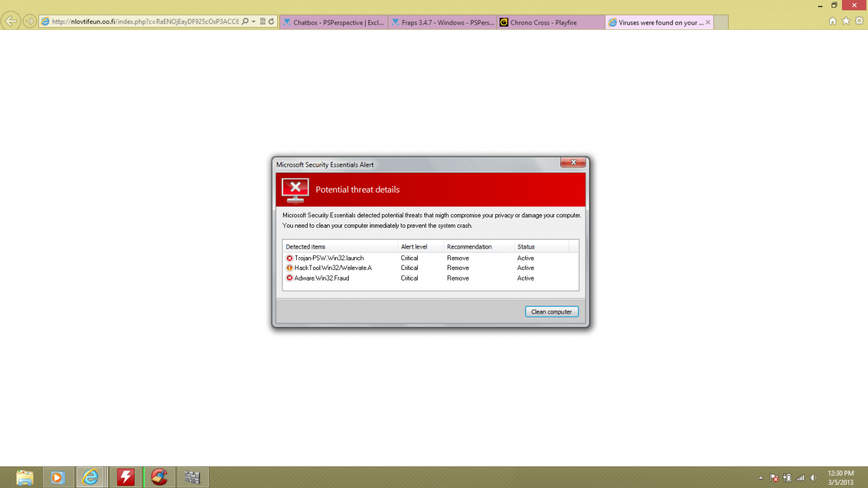The height and width of the screenshot is (488, 868).
Task: Click the Clean computer button
Action: [x=551, y=312]
